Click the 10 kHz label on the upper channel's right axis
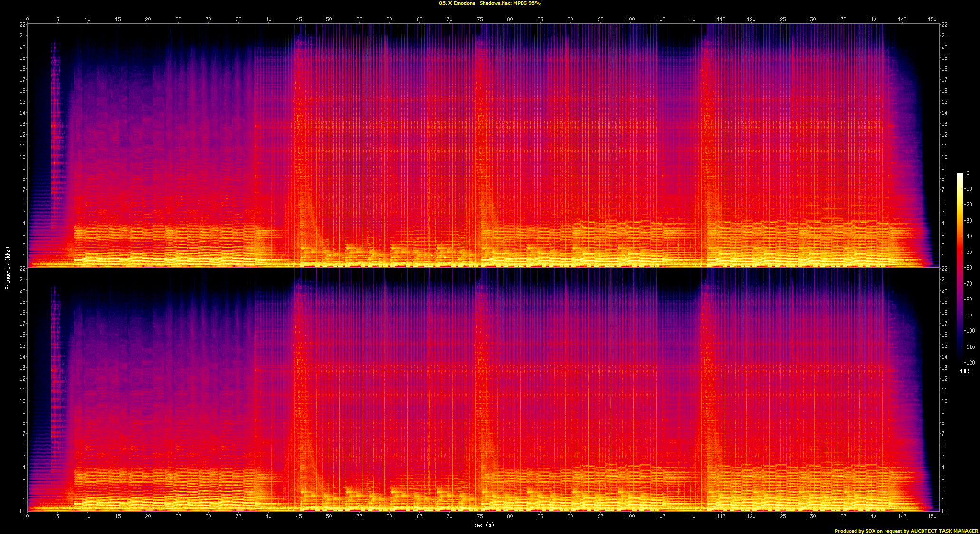Image resolution: width=980 pixels, height=534 pixels. 944,157
